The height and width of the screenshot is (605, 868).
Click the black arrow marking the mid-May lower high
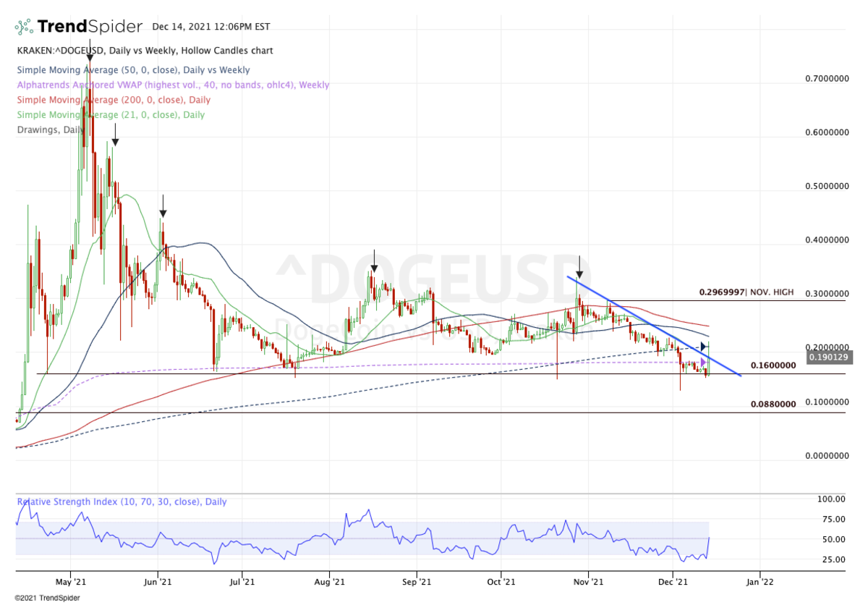114,135
